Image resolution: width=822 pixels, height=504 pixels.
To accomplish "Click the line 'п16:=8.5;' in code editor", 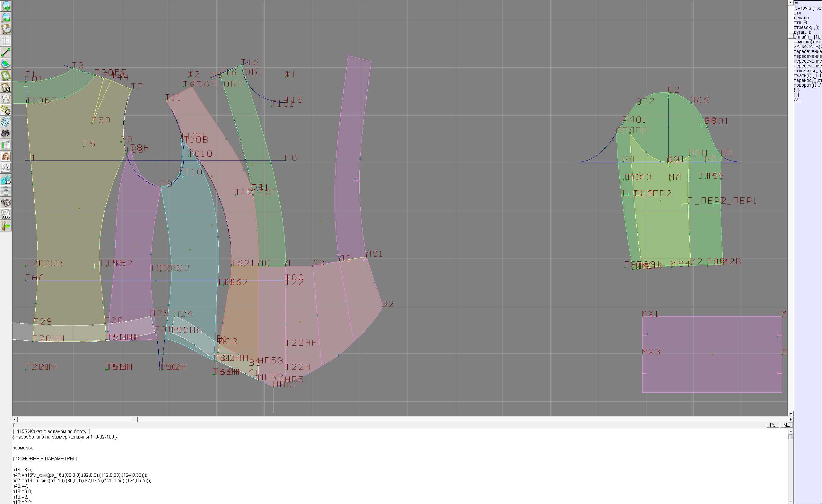I will [22, 470].
